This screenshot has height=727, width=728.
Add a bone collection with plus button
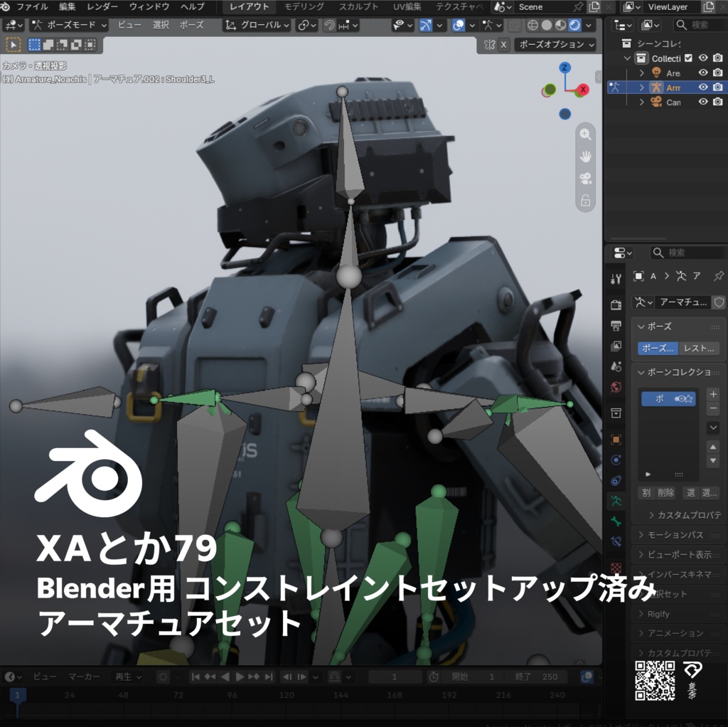coord(713,394)
